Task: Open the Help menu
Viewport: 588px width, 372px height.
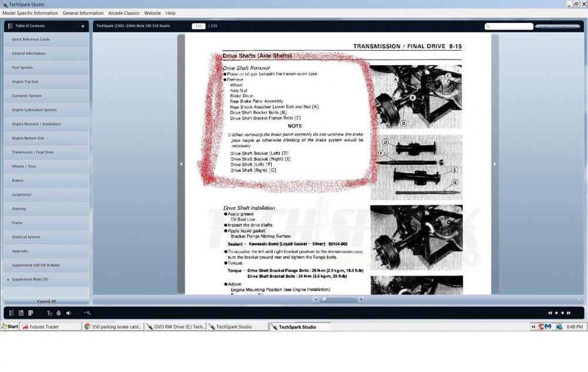Action: 171,13
